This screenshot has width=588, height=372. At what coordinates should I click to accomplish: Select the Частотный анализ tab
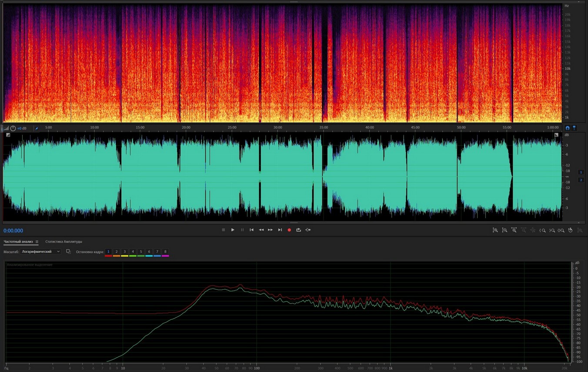click(18, 241)
